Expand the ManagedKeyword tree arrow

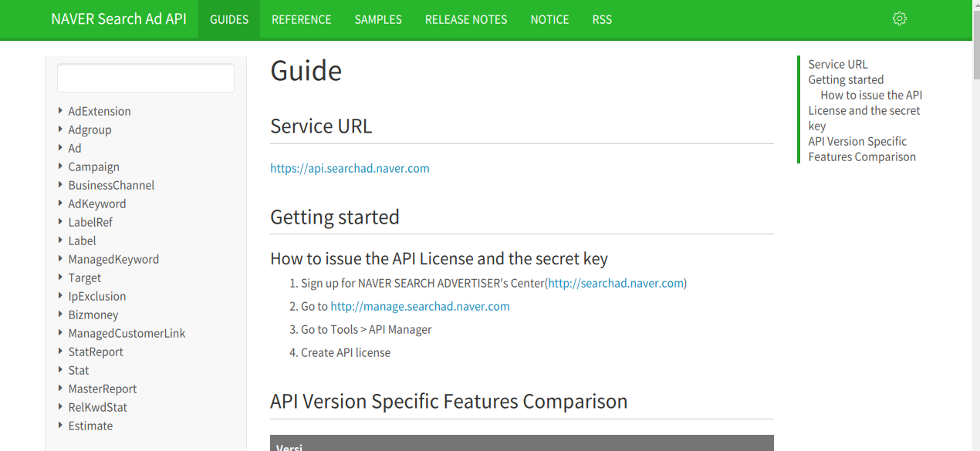tap(60, 258)
